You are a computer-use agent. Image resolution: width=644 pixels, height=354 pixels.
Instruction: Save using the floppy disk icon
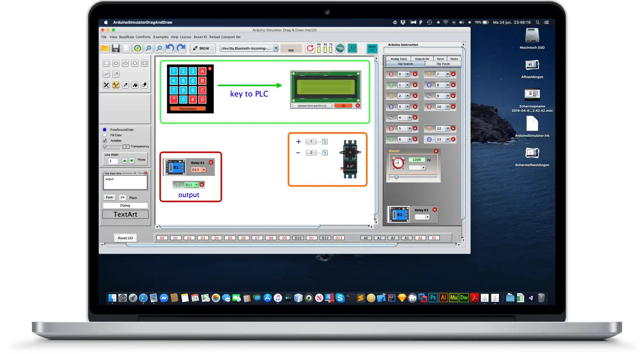115,48
